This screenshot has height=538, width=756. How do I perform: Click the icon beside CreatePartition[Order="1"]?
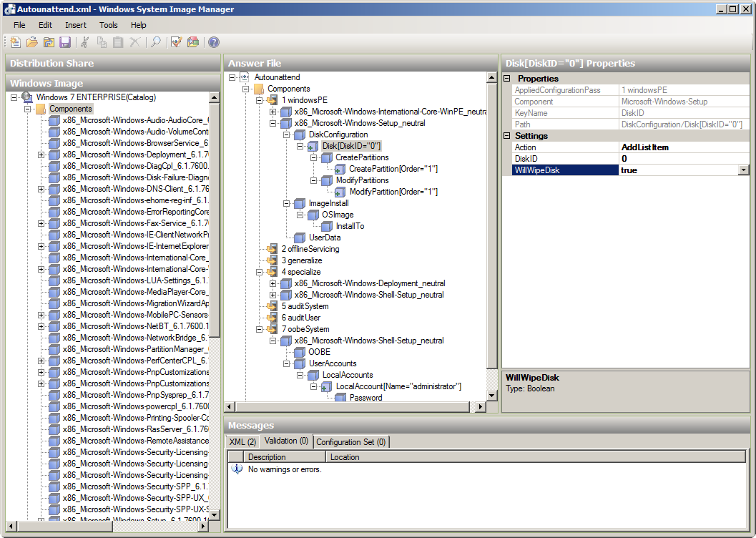(x=340, y=170)
